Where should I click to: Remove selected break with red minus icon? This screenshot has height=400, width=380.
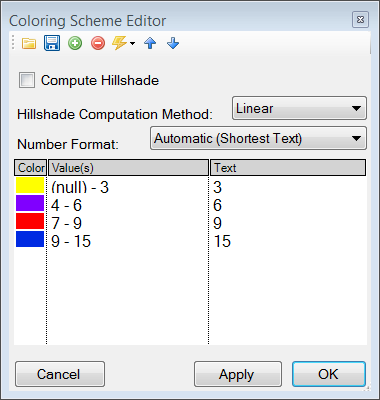[x=98, y=43]
